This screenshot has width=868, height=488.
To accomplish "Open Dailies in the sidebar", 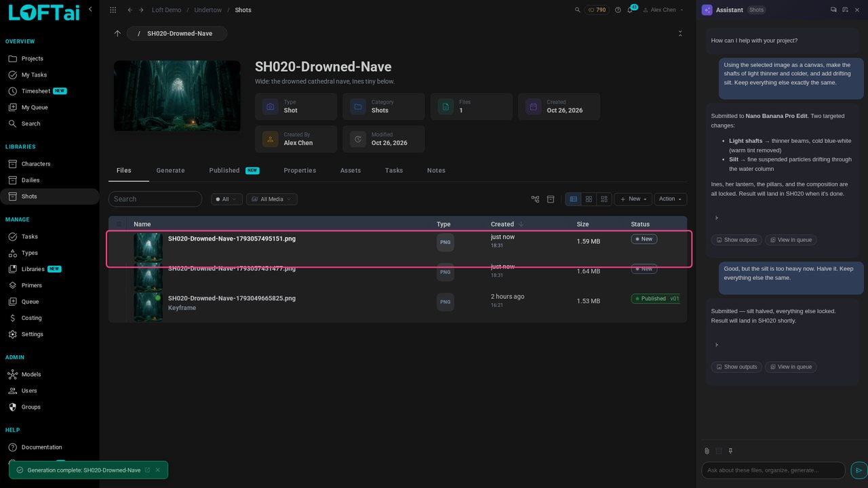I will (x=31, y=180).
